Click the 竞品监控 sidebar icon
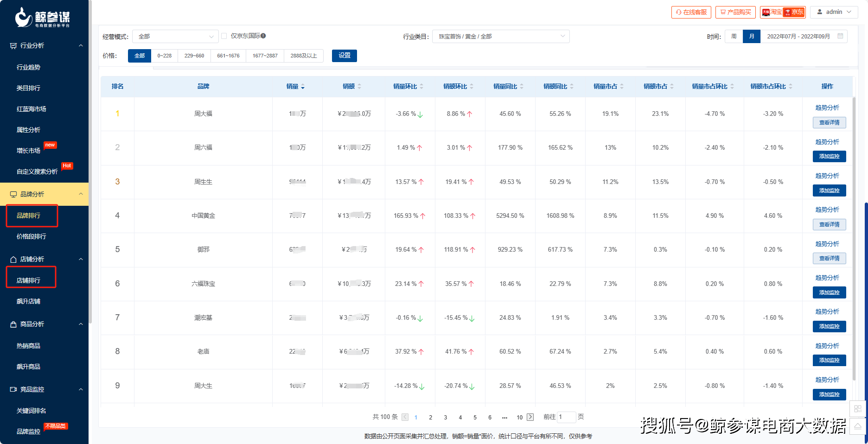Image resolution: width=868 pixels, height=444 pixels. pyautogui.click(x=13, y=389)
